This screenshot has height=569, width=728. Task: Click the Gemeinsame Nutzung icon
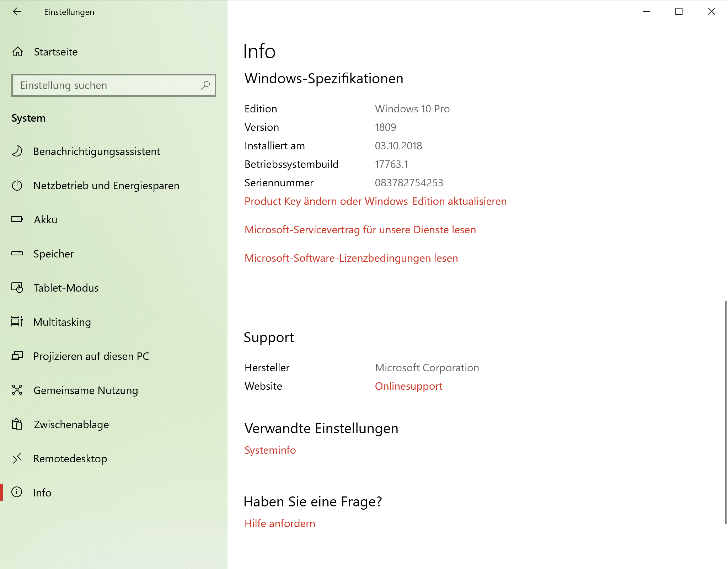pyautogui.click(x=17, y=390)
